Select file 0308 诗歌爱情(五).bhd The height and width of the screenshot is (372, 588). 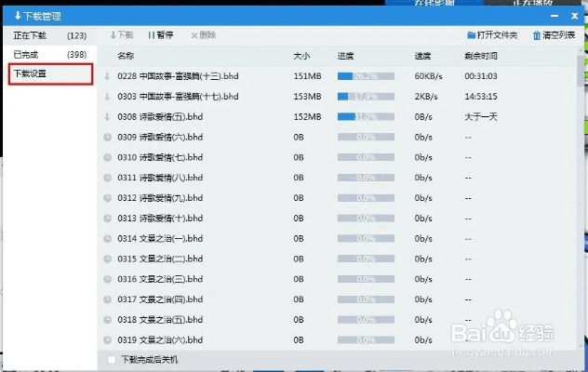tap(160, 116)
